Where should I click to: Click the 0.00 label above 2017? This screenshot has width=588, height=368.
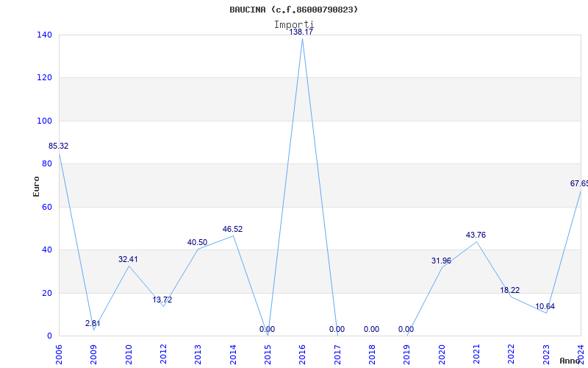(x=337, y=329)
